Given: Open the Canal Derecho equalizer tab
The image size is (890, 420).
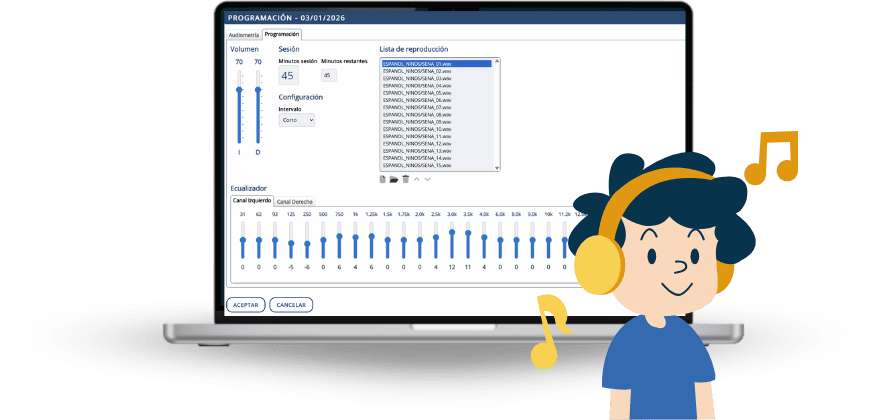Looking at the screenshot, I should coord(294,201).
